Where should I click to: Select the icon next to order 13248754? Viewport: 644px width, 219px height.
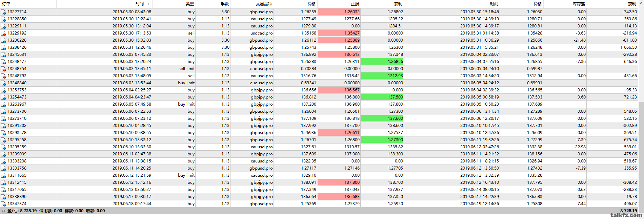[3, 69]
